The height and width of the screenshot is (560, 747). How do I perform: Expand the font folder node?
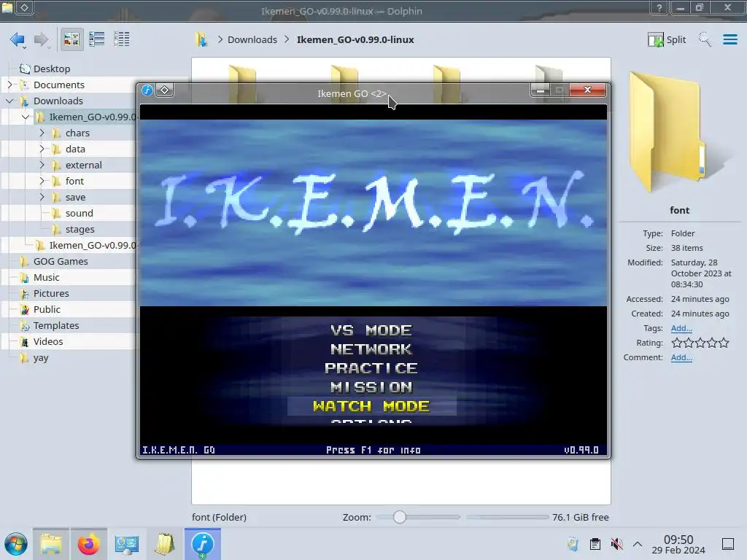coord(42,181)
